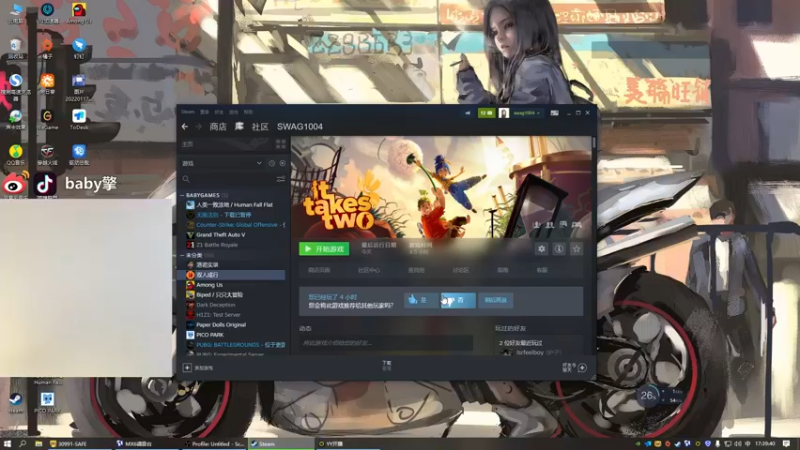Screen dimensions: 800x450
Task: Open the 好友 menu in Steam
Action: [219, 112]
